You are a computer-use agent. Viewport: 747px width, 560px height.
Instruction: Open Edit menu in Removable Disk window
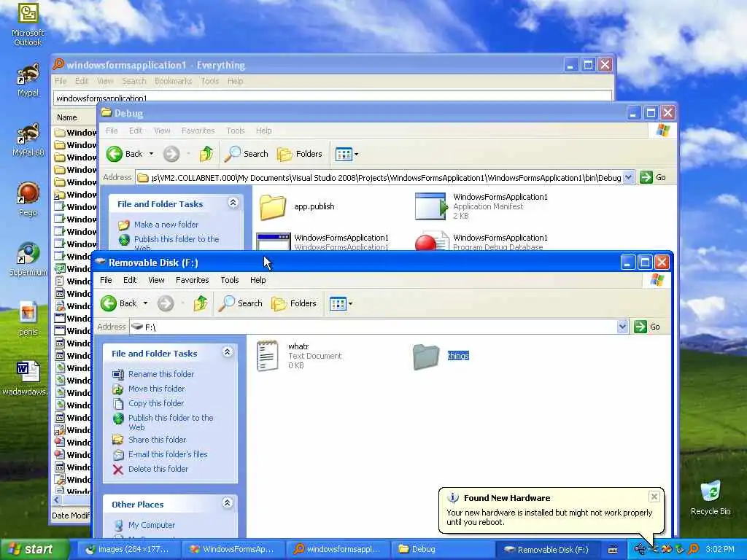[130, 280]
